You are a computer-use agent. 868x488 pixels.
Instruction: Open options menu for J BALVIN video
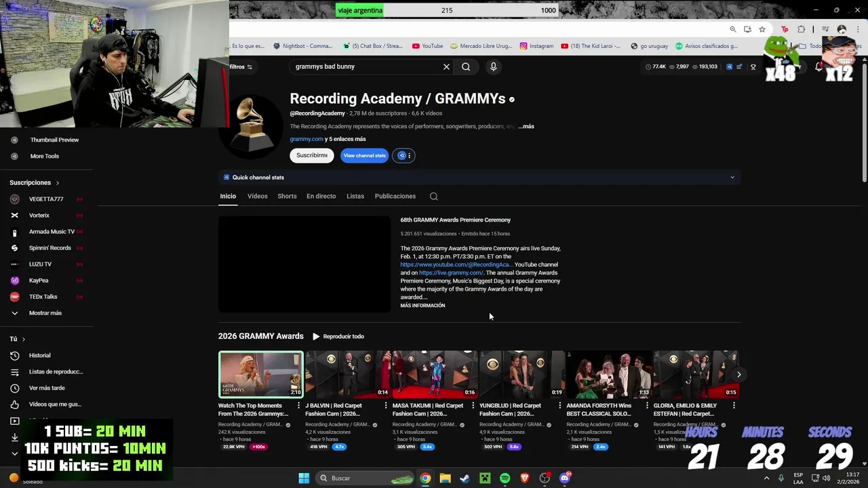[x=386, y=405]
